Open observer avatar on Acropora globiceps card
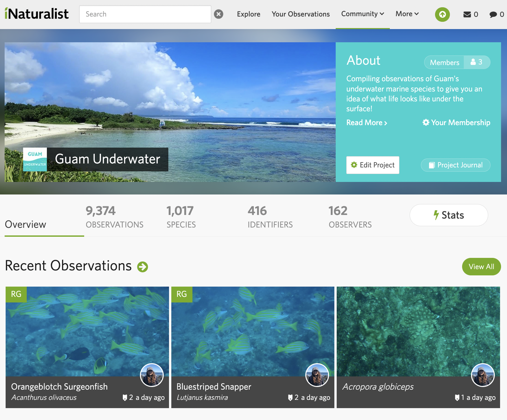 tap(483, 375)
